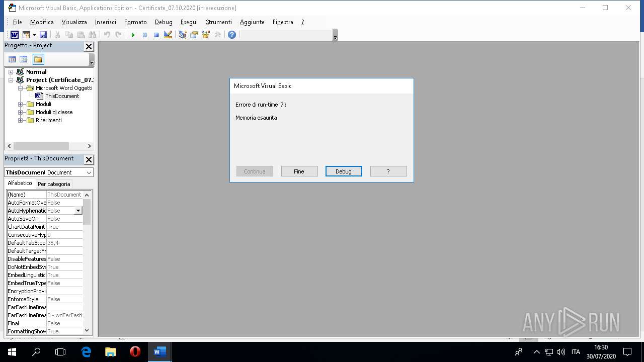Open the Visualizza menu
This screenshot has width=644, height=362.
click(x=74, y=22)
